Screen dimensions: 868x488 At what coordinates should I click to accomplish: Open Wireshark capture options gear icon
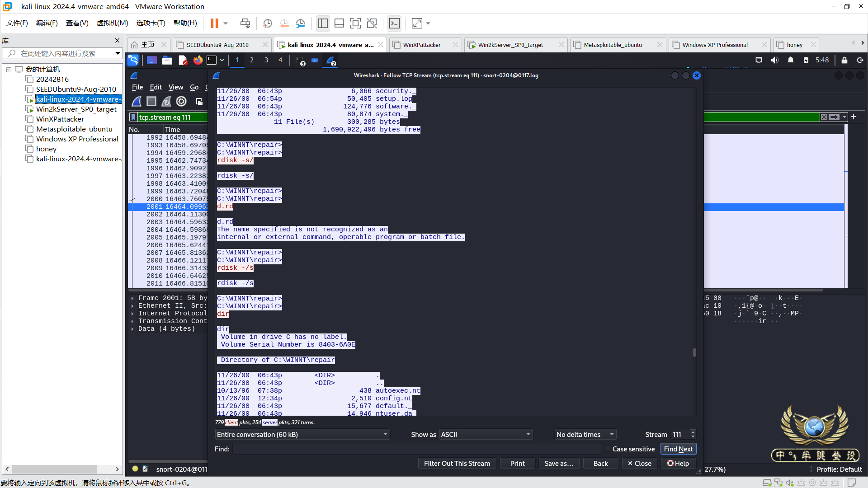181,101
